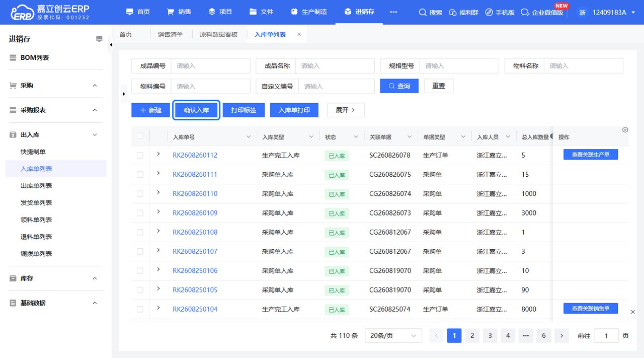
Task: Jump ahead with the pagination ellipsis
Action: tap(526, 336)
